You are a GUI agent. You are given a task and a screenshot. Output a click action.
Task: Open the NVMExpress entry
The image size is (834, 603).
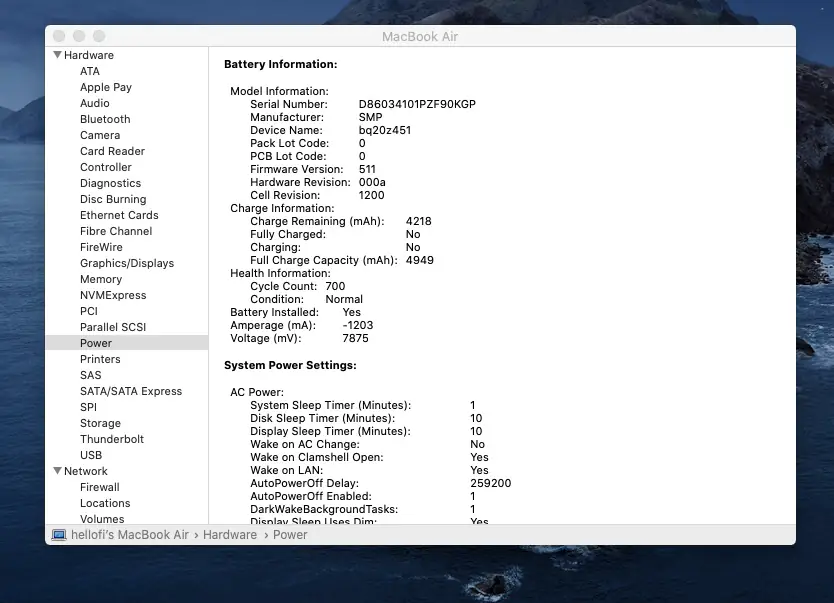(113, 295)
